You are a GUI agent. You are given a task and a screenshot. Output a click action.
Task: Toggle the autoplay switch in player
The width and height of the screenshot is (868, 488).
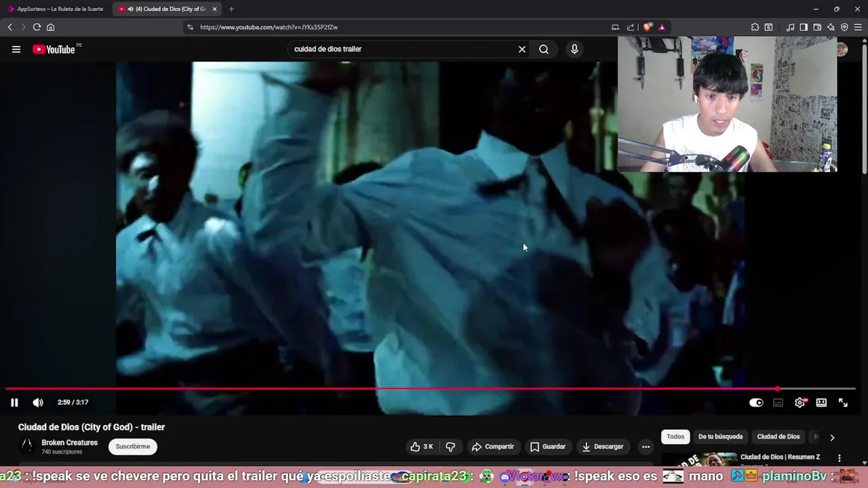click(x=756, y=403)
